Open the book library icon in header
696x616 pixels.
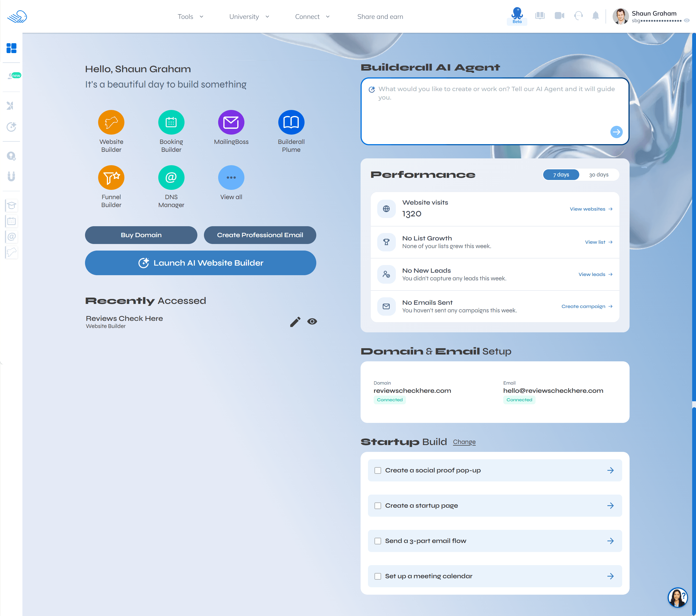click(540, 16)
